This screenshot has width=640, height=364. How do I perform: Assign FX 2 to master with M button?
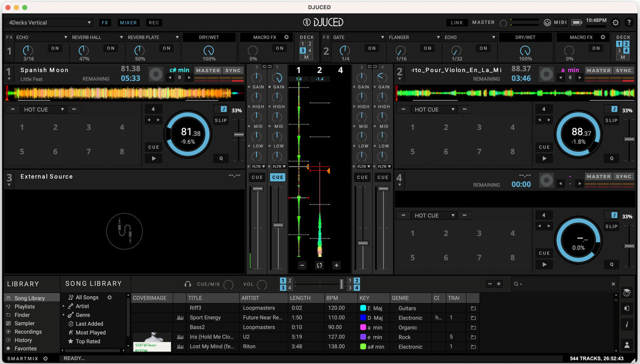(623, 57)
